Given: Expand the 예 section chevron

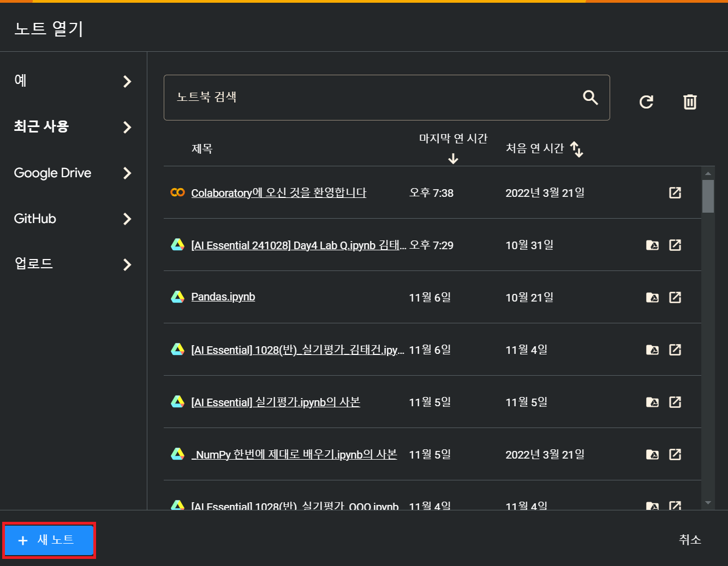Looking at the screenshot, I should tap(127, 81).
